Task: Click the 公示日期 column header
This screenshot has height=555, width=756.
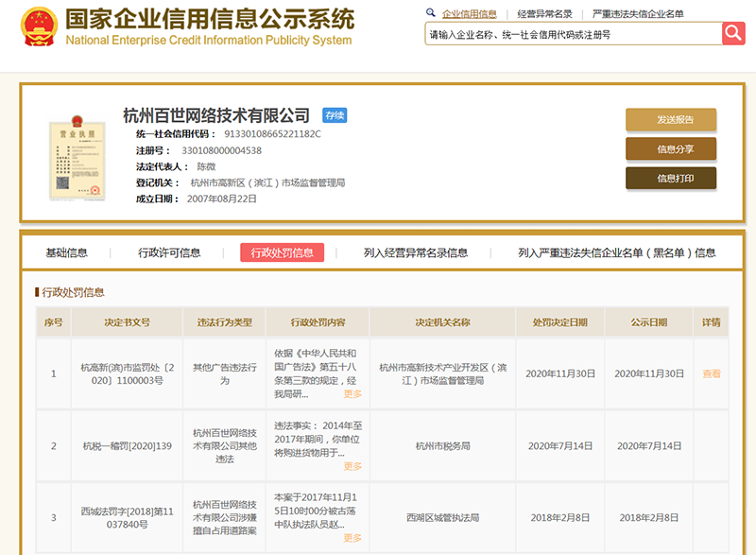Action: [x=649, y=322]
